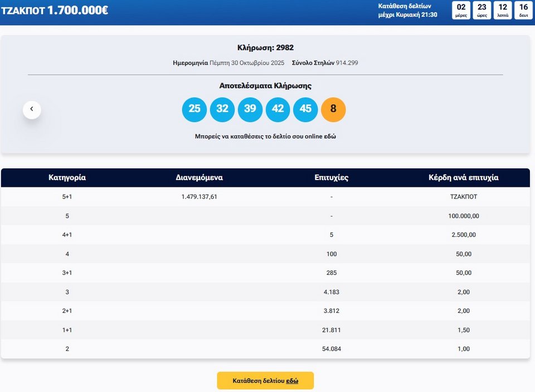
Task: Click the days countdown box showing 02
Action: click(x=461, y=10)
